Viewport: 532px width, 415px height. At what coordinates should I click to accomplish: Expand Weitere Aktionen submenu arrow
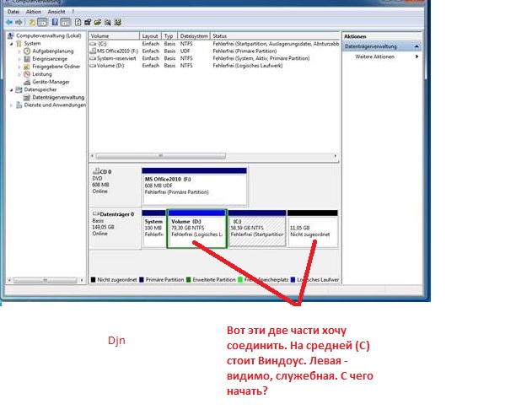[416, 57]
